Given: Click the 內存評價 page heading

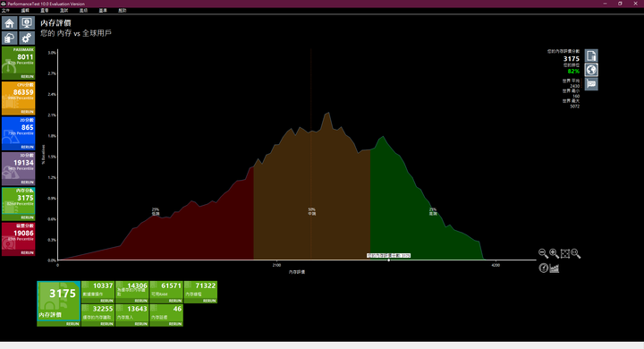Looking at the screenshot, I should coord(55,23).
